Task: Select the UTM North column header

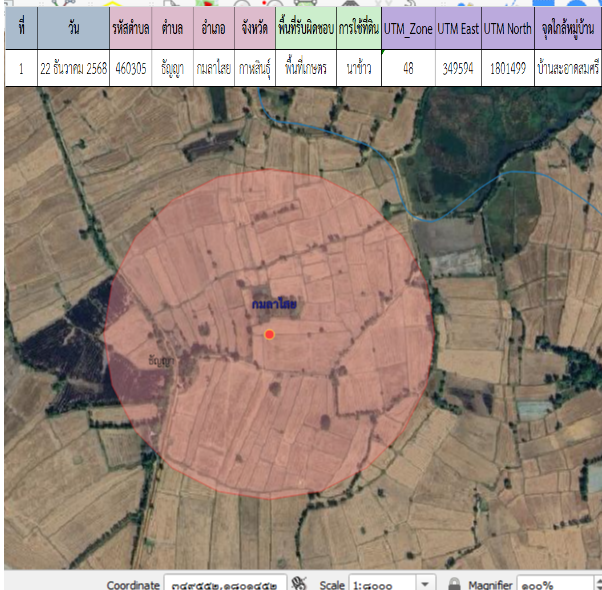Action: [507, 29]
